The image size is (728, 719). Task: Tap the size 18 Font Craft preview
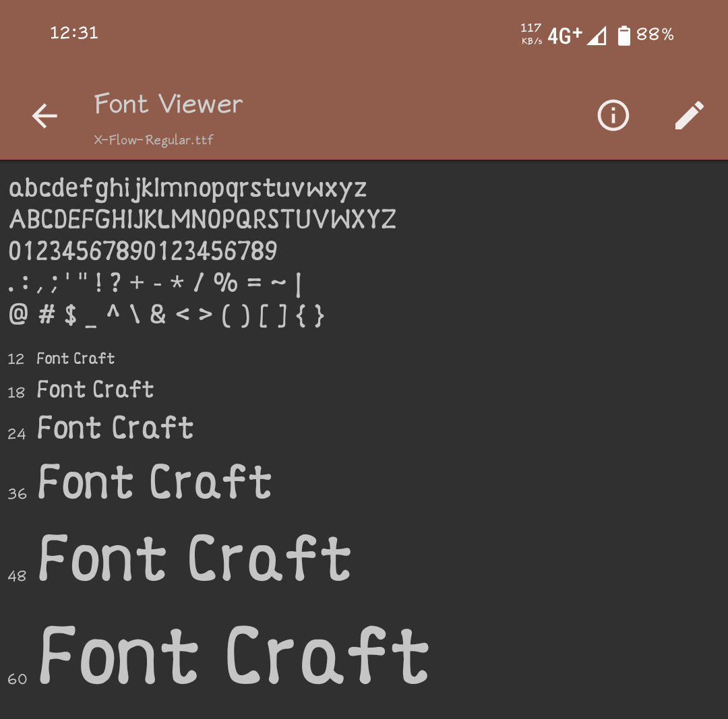point(95,389)
